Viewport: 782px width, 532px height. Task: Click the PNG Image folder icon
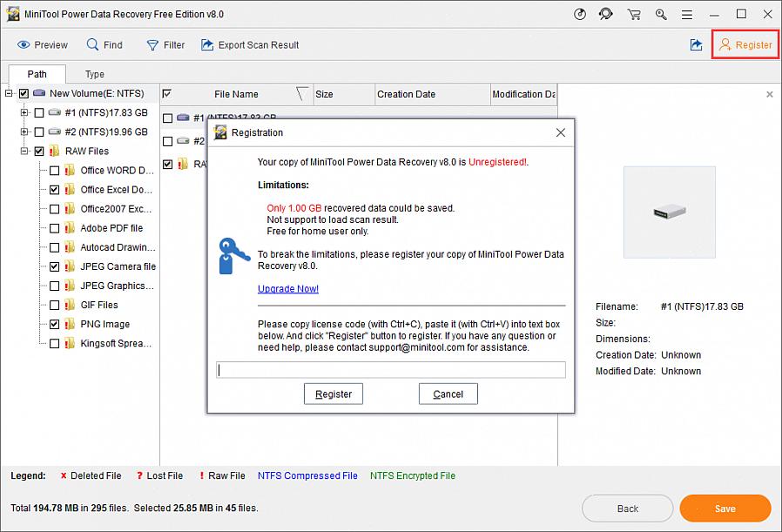point(70,325)
